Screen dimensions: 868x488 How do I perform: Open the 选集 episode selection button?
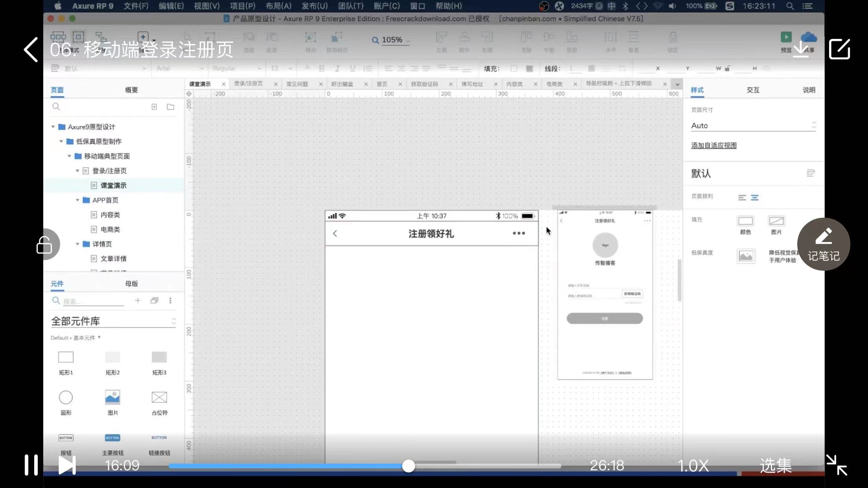point(775,465)
